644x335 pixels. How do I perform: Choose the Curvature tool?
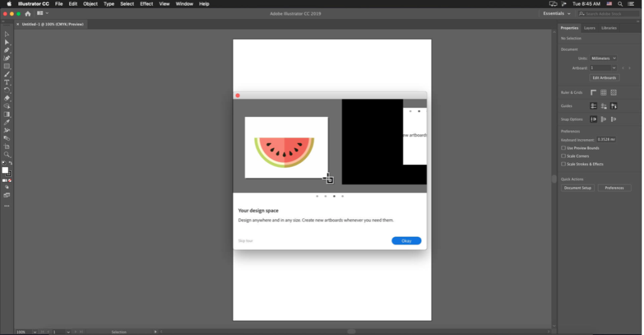(6, 59)
